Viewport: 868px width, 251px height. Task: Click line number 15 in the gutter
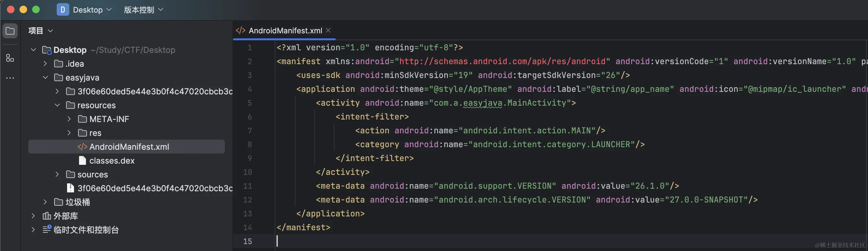click(247, 241)
